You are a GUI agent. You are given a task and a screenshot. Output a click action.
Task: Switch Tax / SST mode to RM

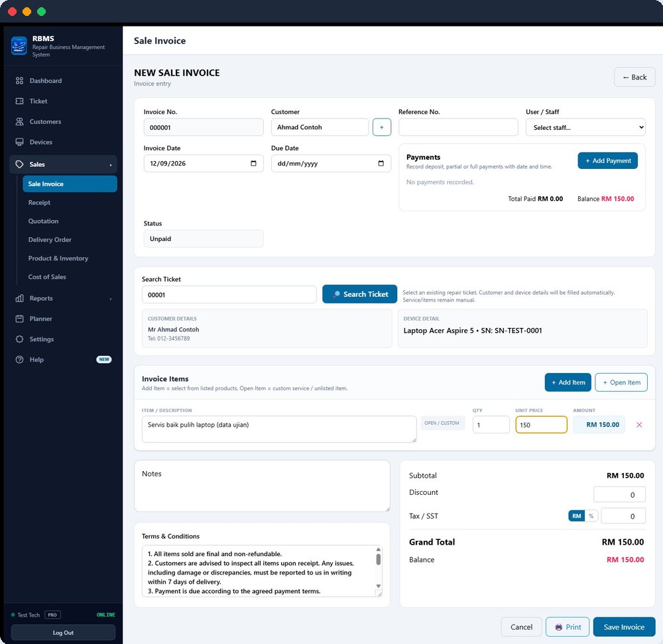tap(576, 516)
